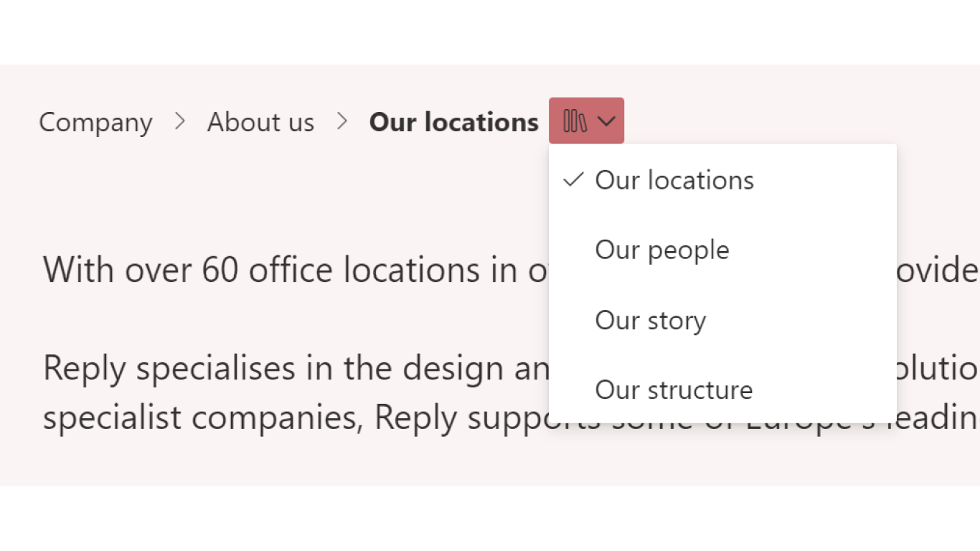
Task: Select Our locations in the dropdown menu
Action: tap(674, 180)
